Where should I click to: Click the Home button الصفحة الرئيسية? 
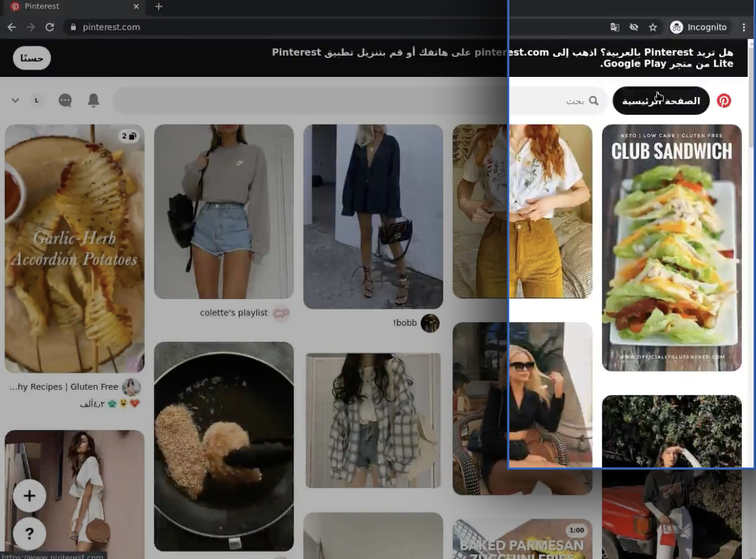[661, 101]
